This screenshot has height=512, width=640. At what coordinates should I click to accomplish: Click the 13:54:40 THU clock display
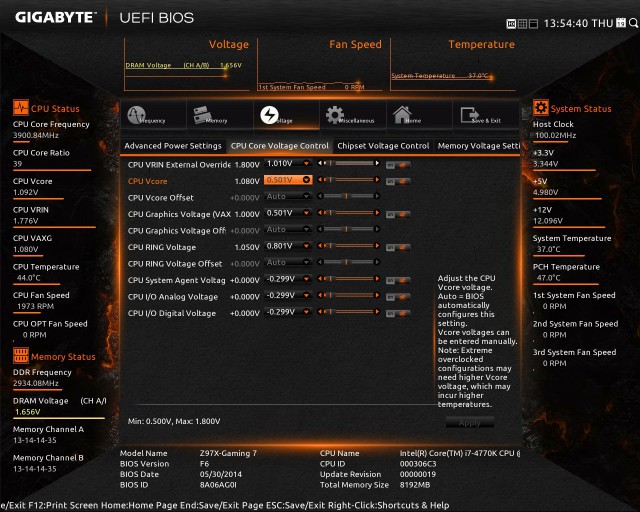[x=578, y=23]
